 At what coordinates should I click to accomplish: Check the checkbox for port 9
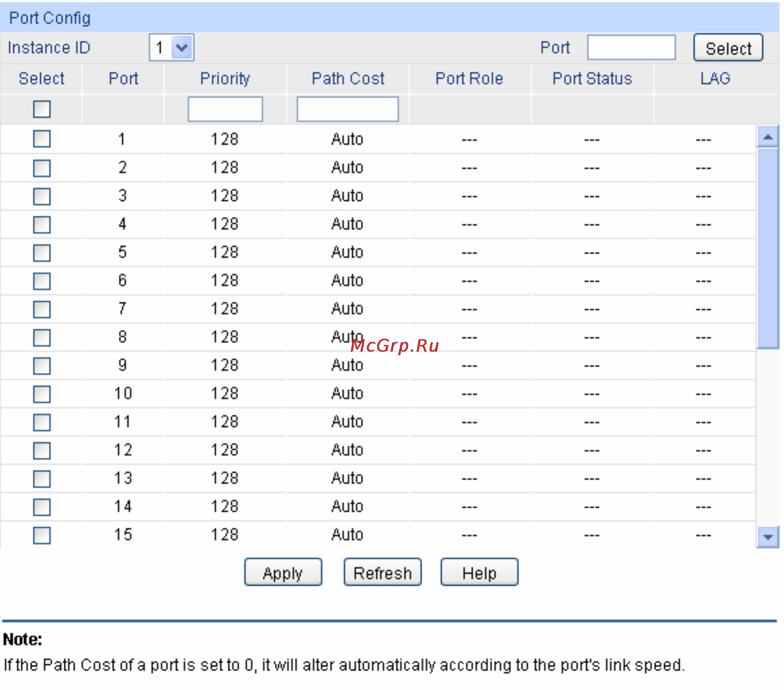[42, 366]
